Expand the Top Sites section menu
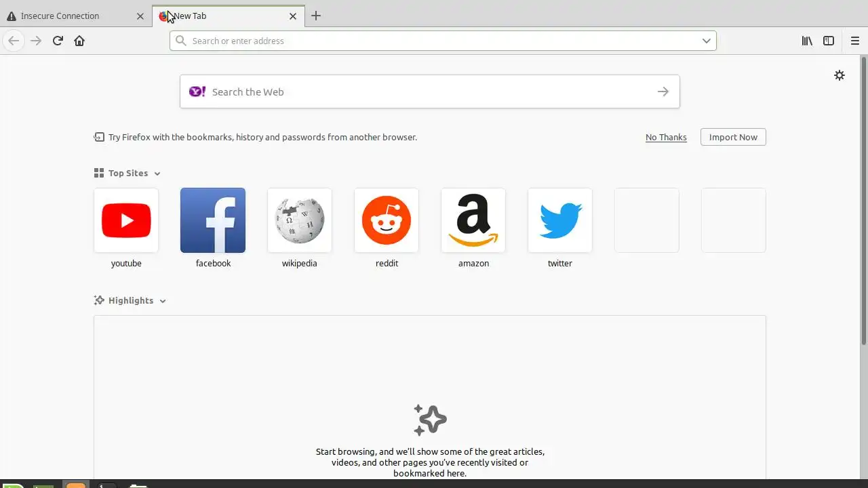 [x=157, y=174]
